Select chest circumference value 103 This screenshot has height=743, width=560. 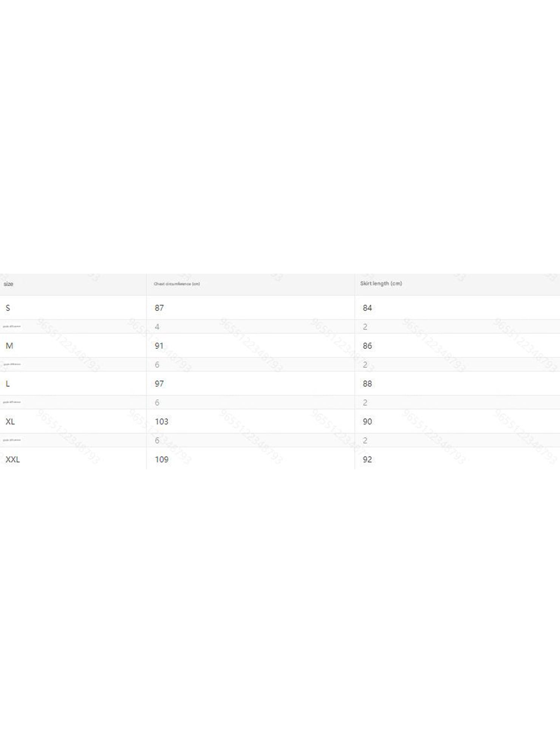tap(161, 421)
